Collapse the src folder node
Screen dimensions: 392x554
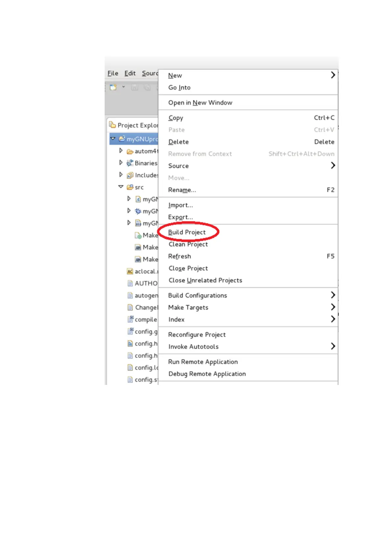[x=121, y=187]
